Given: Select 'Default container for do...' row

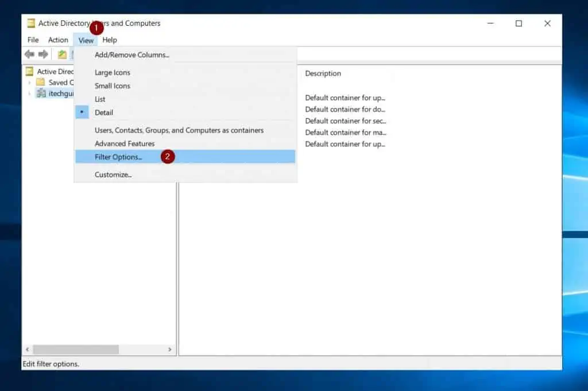Looking at the screenshot, I should (x=345, y=110).
